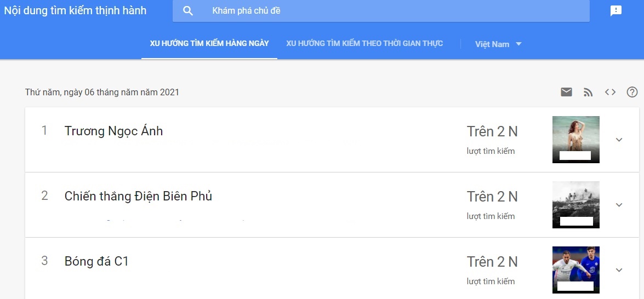Click the Điện Biên Phủ black-and-white thumbnail
This screenshot has width=644, height=299.
[x=575, y=204]
